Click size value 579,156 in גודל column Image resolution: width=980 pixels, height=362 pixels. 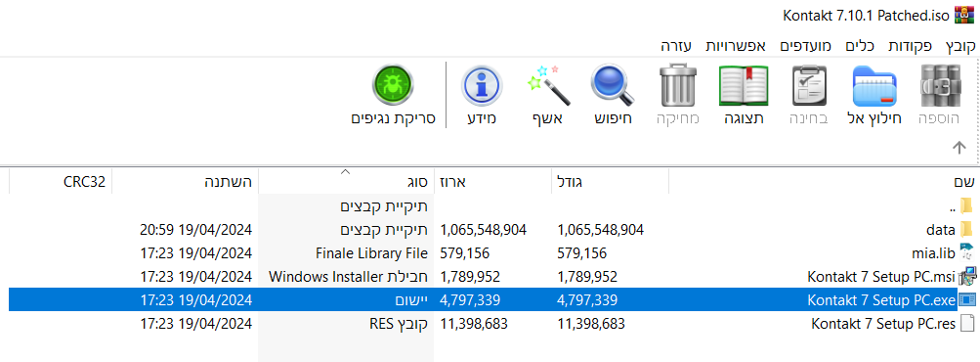[582, 253]
